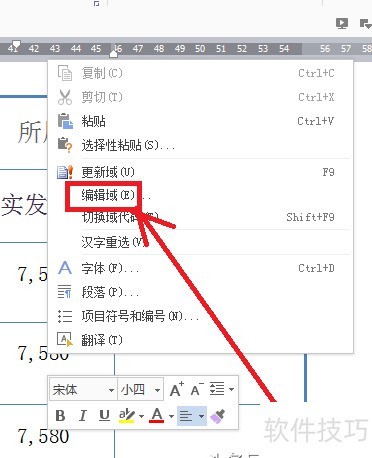Toggle Bold in mini toolbar
The height and width of the screenshot is (458, 372).
60,416
